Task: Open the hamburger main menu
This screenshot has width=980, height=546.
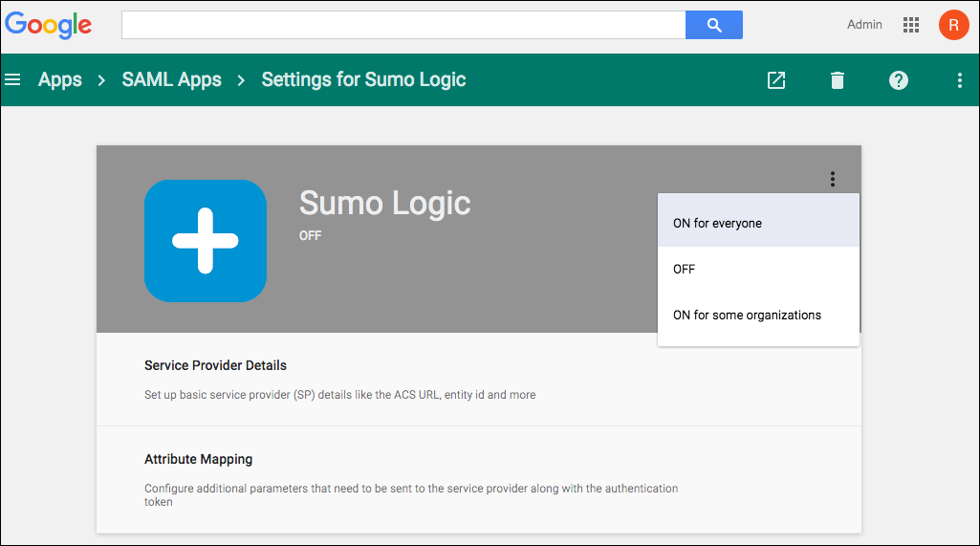Action: (x=12, y=80)
